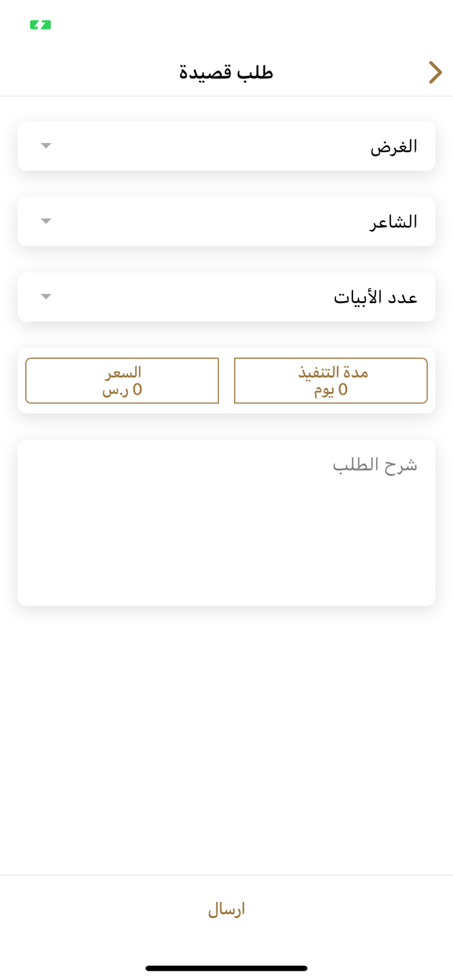Expand the verse count (عدد الأبيات) selector
Image resolution: width=453 pixels, height=980 pixels.
point(226,296)
